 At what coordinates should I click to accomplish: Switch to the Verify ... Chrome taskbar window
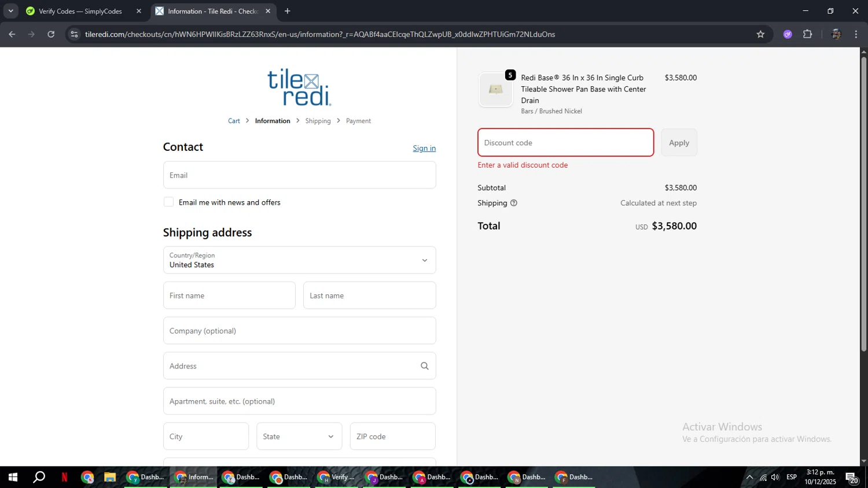336,477
